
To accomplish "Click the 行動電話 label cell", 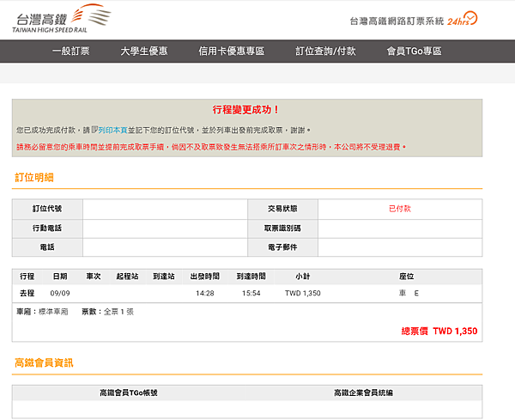I will (47, 228).
